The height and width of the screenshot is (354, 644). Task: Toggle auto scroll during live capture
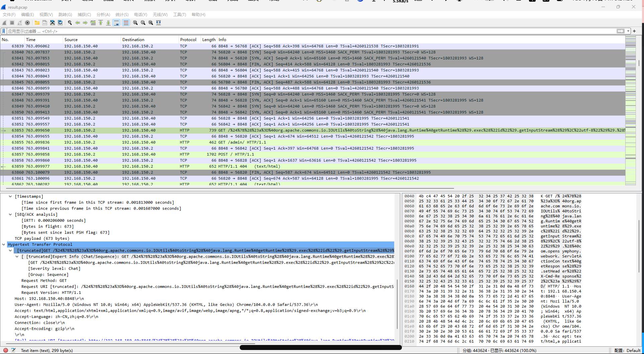coord(116,23)
